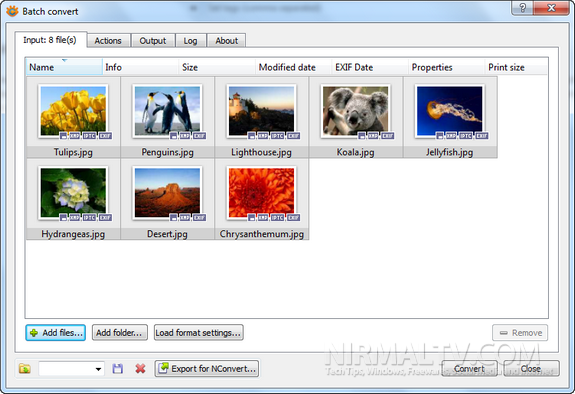Select the Tulips.jpg thumbnail
The image size is (575, 394).
[x=73, y=111]
